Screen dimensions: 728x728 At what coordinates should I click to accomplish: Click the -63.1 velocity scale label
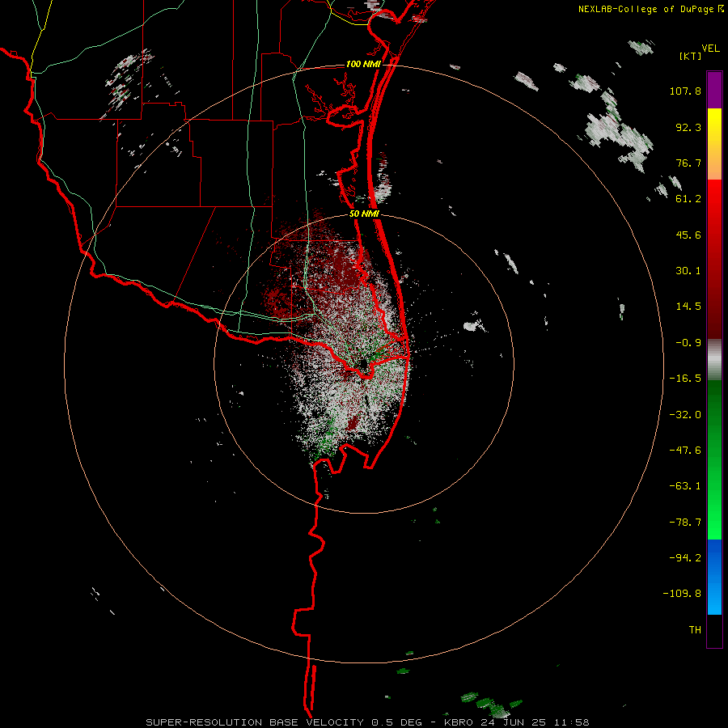click(685, 486)
